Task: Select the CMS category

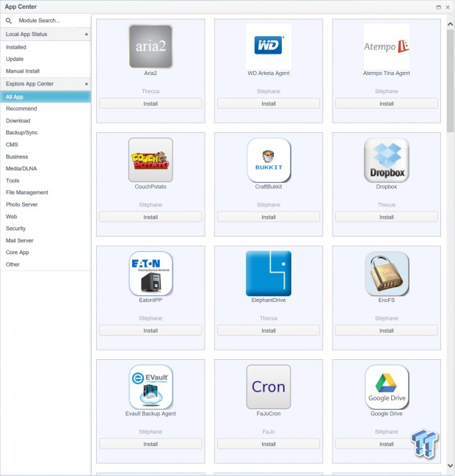Action: coord(12,145)
